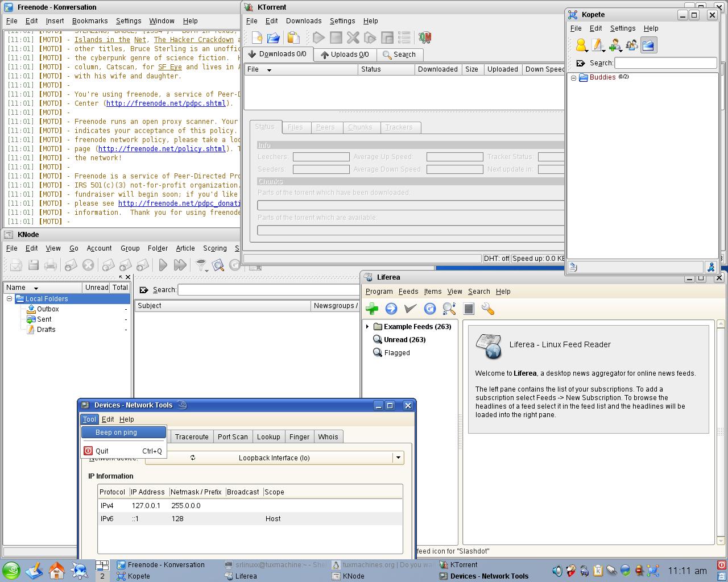
Task: Mark items read with Liferea's checkmark icon
Action: pyautogui.click(x=410, y=309)
